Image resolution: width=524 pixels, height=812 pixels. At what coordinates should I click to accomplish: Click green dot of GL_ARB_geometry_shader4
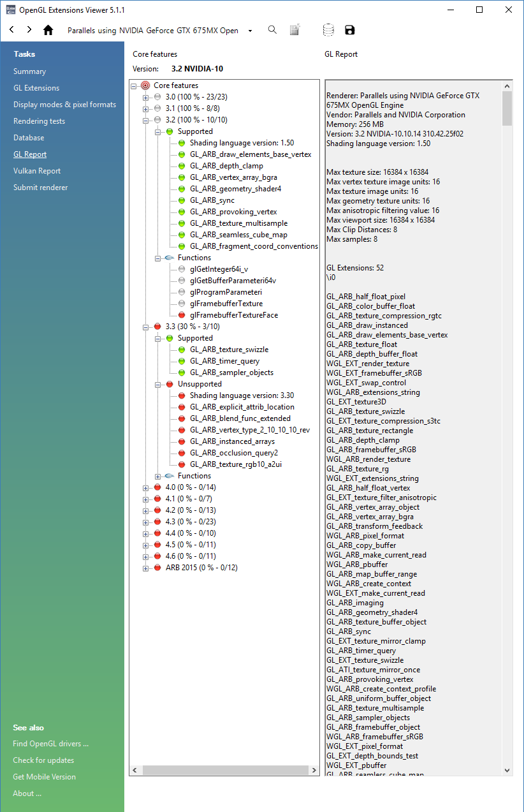click(x=182, y=189)
